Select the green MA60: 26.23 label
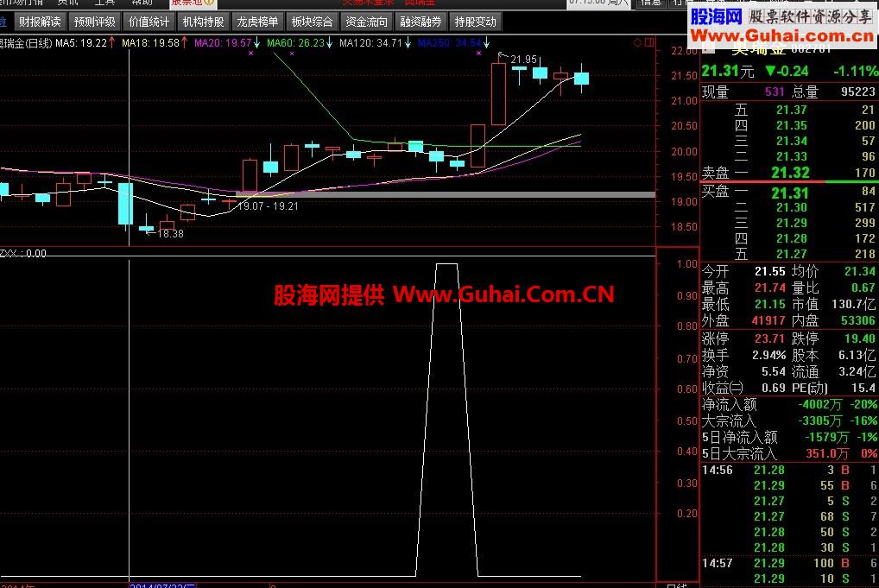Viewport: 879px width, 588px height. click(300, 42)
